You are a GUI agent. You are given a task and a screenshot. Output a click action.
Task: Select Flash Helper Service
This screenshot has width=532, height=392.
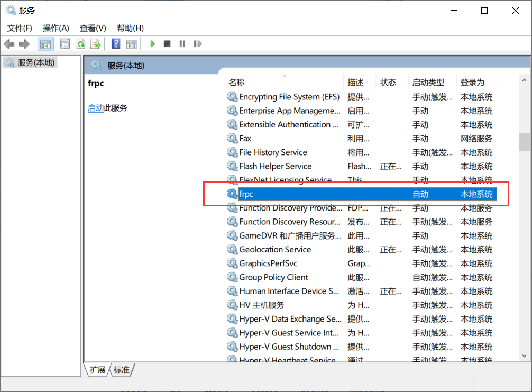(361, 166)
